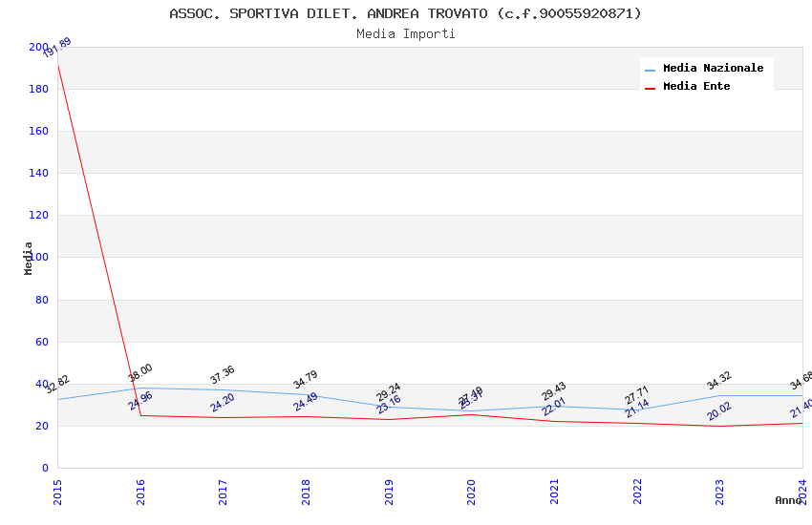Click the 29.43 data label
Screen dimensions: 812x525
pos(554,391)
